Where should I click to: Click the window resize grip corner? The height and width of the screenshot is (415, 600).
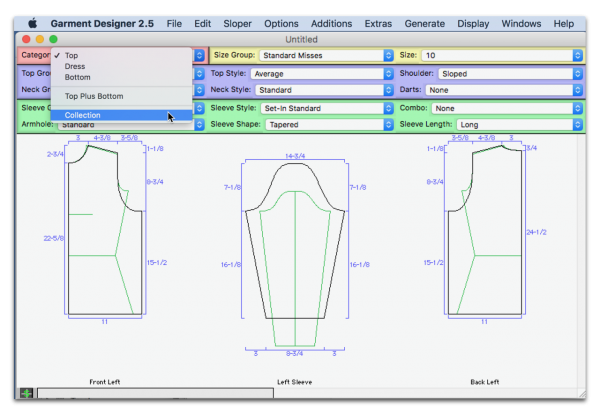tap(582, 394)
